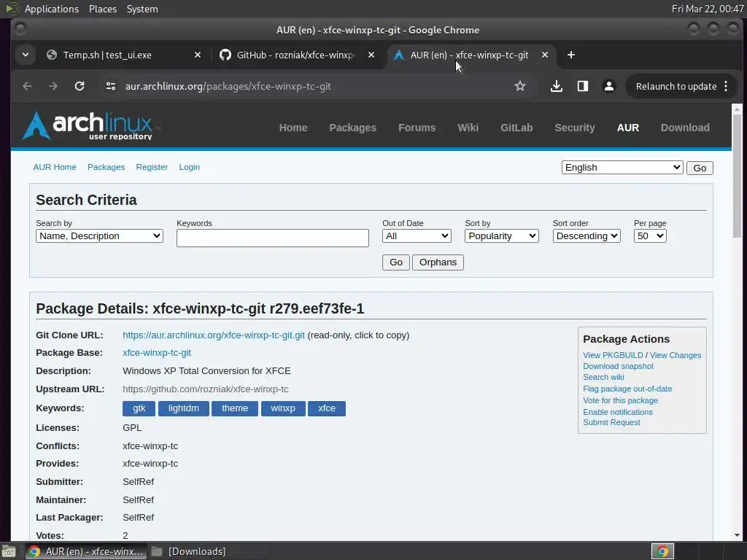
Task: Expand the language dropdown showing English
Action: (x=622, y=168)
